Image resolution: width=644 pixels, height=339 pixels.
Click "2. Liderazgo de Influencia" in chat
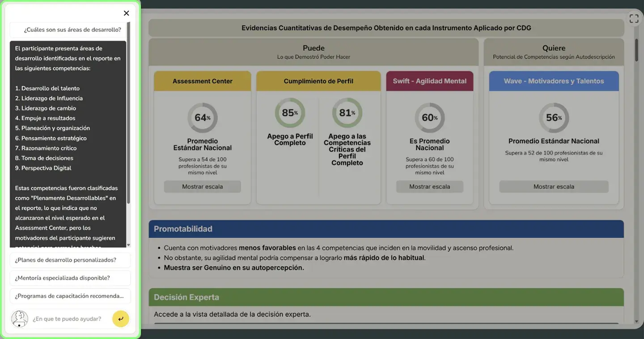coord(49,98)
